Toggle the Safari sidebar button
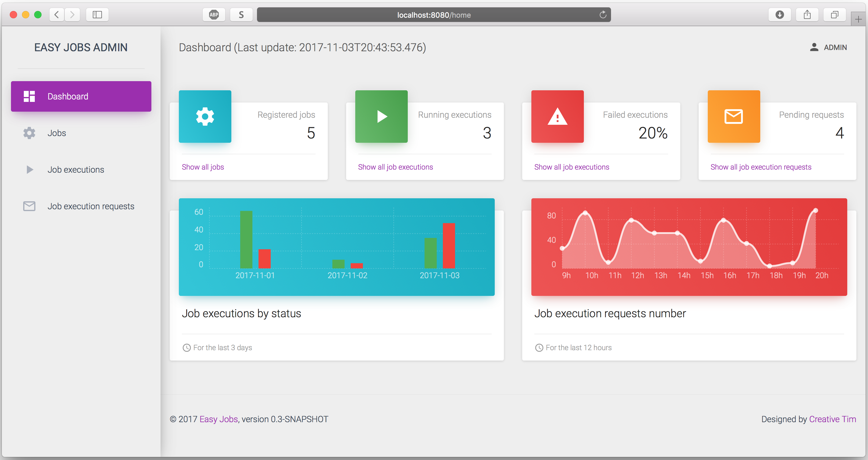868x460 pixels. click(x=97, y=15)
